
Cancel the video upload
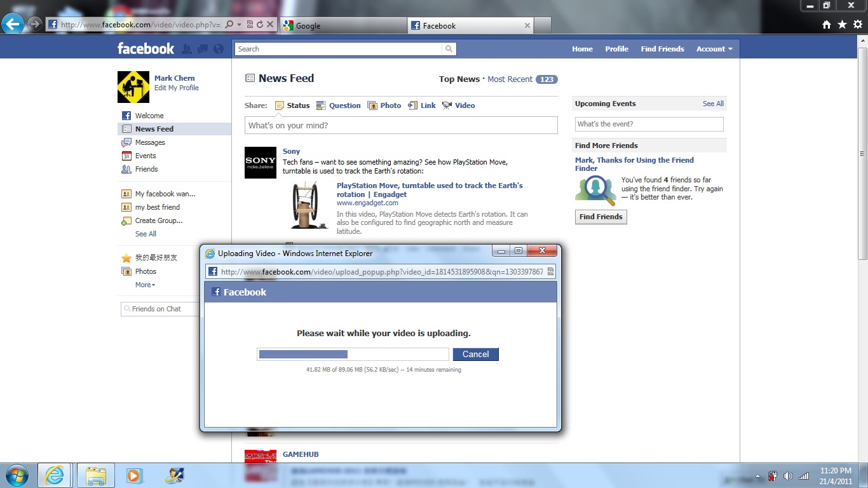pos(475,354)
